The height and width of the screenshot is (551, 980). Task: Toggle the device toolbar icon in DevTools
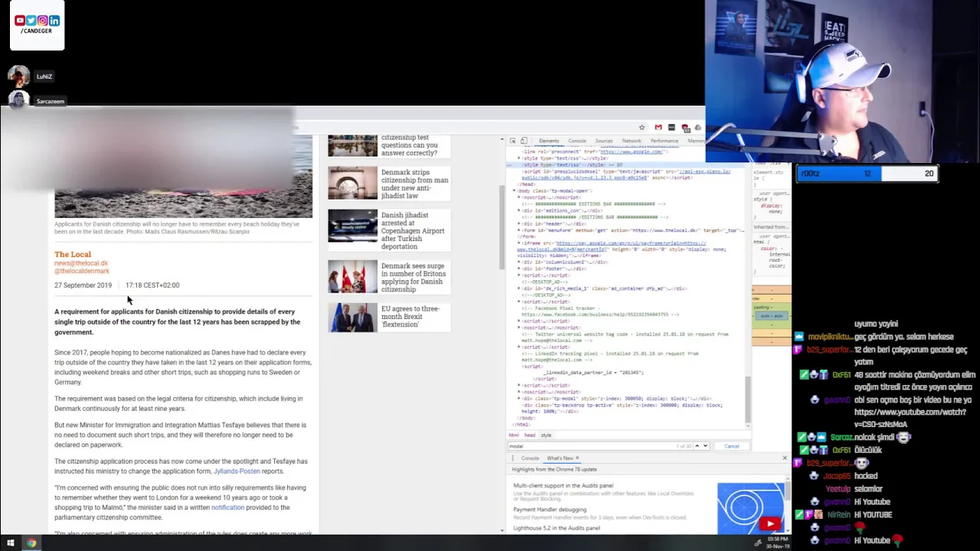[524, 141]
